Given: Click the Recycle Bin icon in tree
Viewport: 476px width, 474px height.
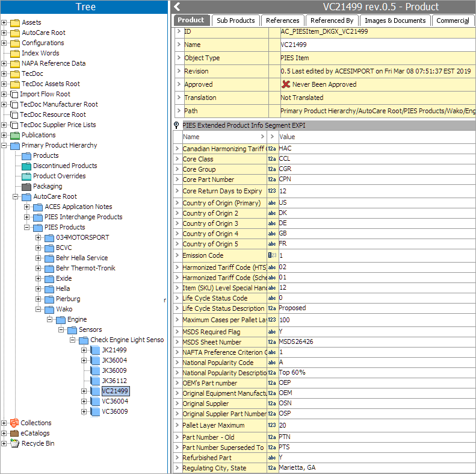Looking at the screenshot, I should click(14, 443).
